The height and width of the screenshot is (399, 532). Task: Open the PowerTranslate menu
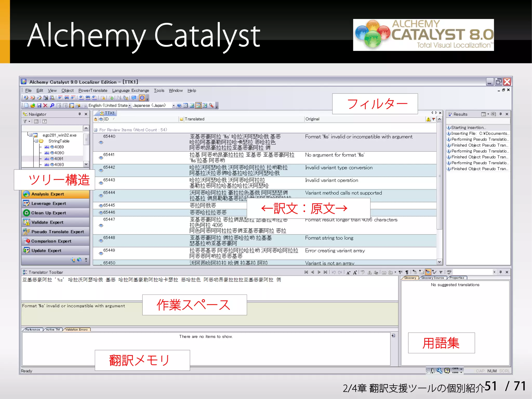(x=93, y=90)
